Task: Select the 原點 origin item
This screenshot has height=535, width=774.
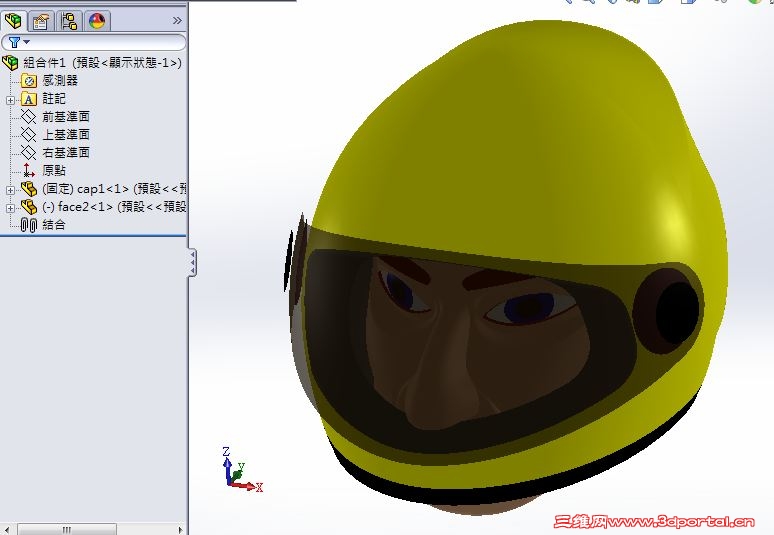Action: 54,170
